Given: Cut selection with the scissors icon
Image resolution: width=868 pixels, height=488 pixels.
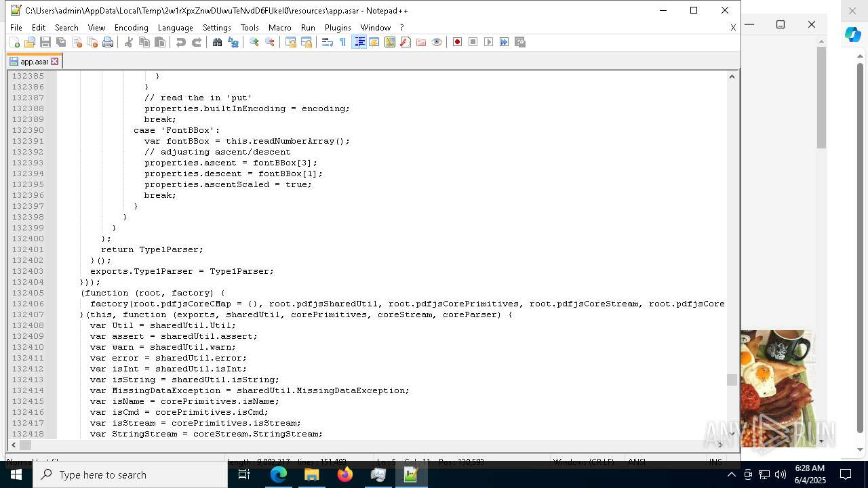Looking at the screenshot, I should pyautogui.click(x=129, y=42).
